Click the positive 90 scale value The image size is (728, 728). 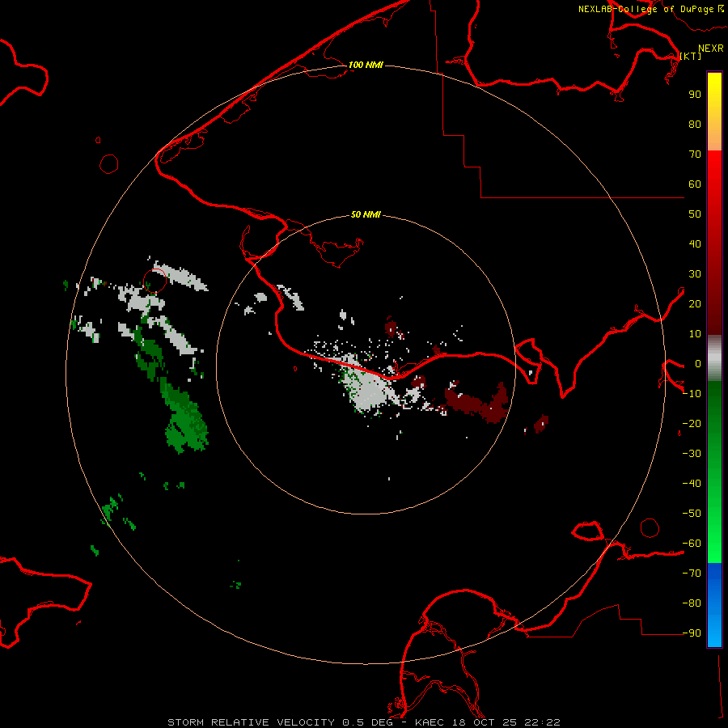[695, 95]
